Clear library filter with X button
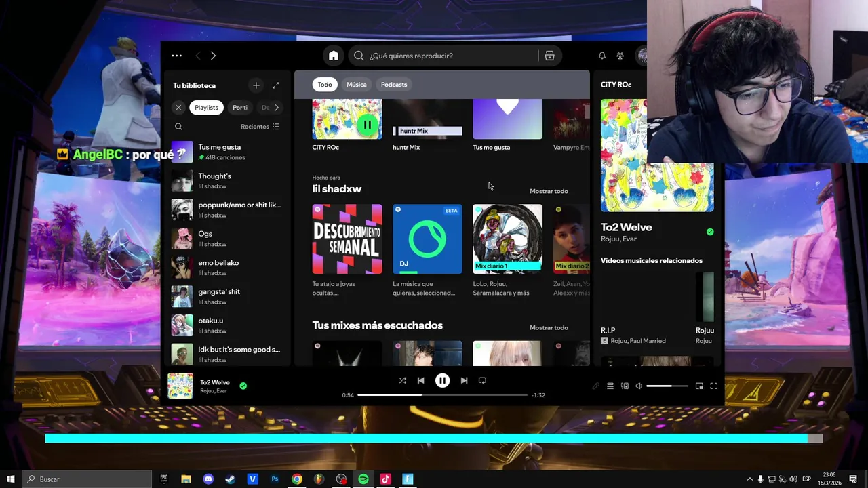This screenshot has width=868, height=488. 178,108
